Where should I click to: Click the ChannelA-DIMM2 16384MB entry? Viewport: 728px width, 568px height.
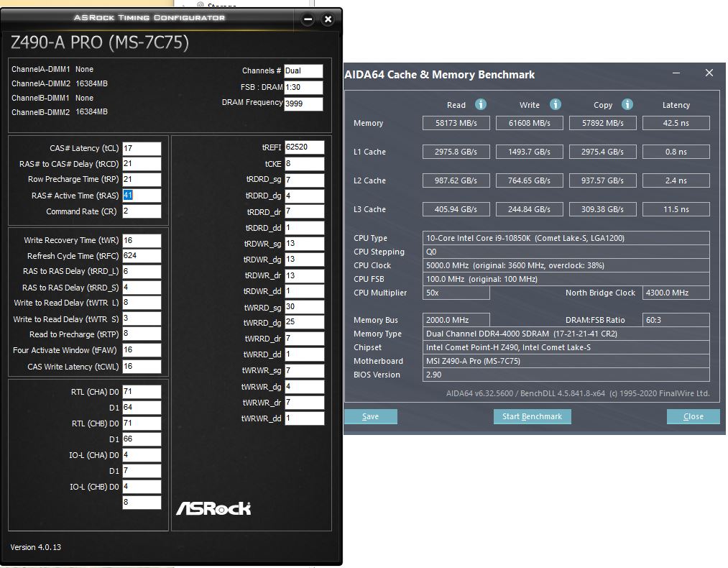pos(60,83)
